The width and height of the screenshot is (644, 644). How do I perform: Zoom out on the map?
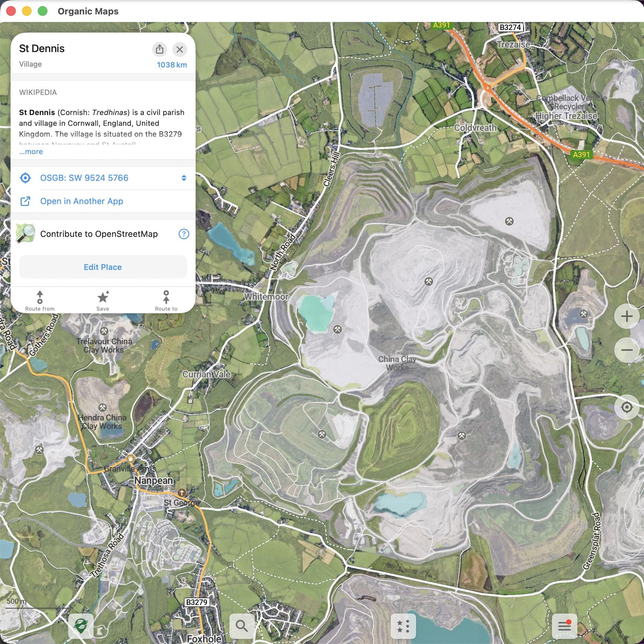[x=627, y=350]
